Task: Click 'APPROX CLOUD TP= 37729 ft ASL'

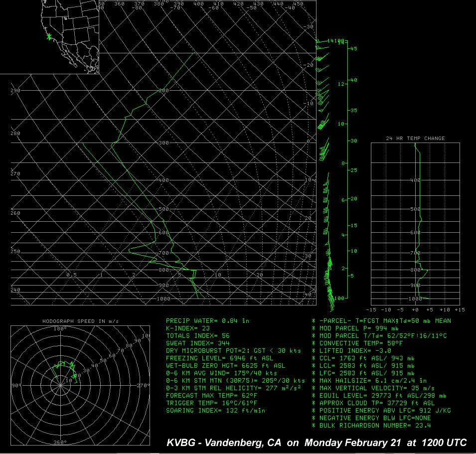Action: (373, 403)
